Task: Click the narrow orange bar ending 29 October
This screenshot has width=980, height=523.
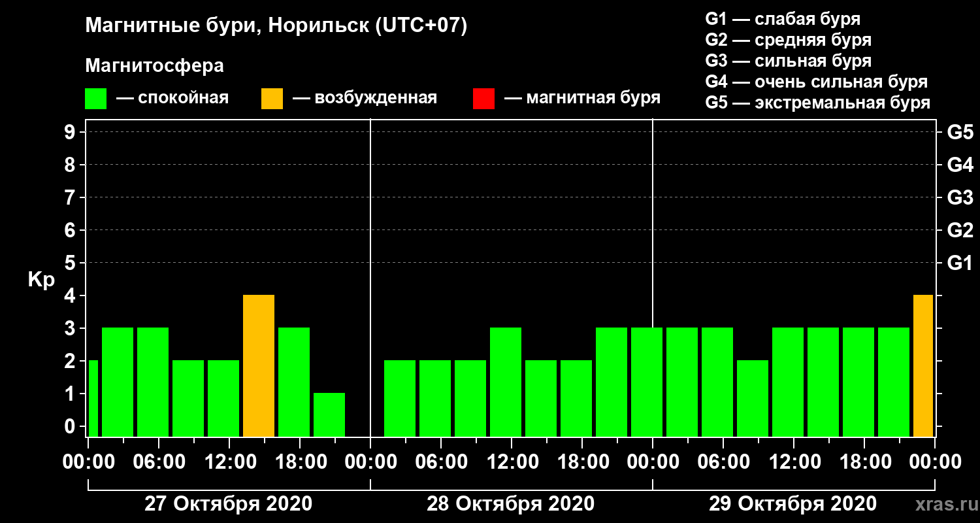Action: (923, 366)
